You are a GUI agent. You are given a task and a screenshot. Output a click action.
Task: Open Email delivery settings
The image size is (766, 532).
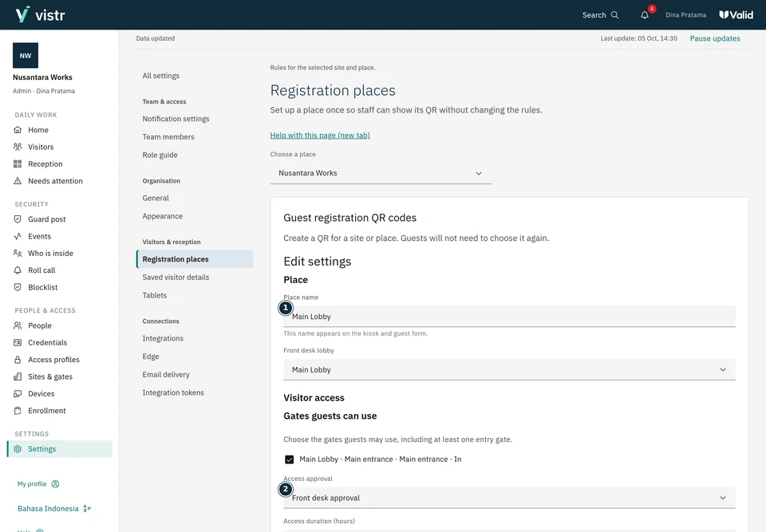point(166,374)
